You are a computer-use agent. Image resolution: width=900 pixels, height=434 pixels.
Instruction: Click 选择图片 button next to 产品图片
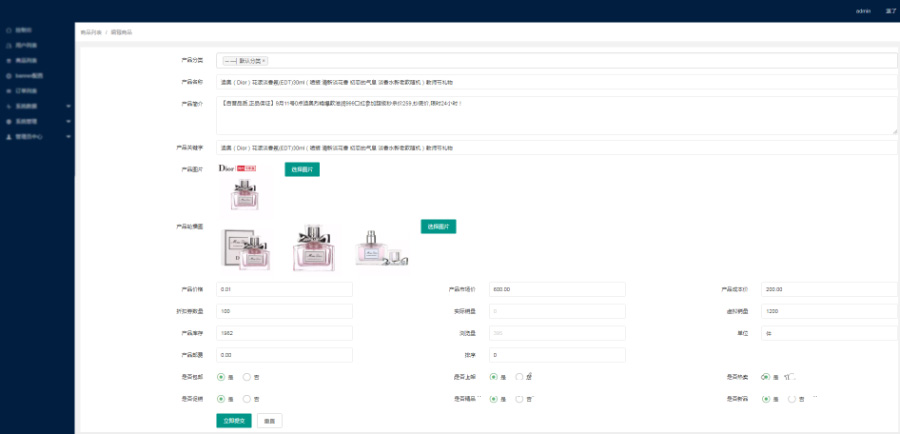[x=302, y=170]
